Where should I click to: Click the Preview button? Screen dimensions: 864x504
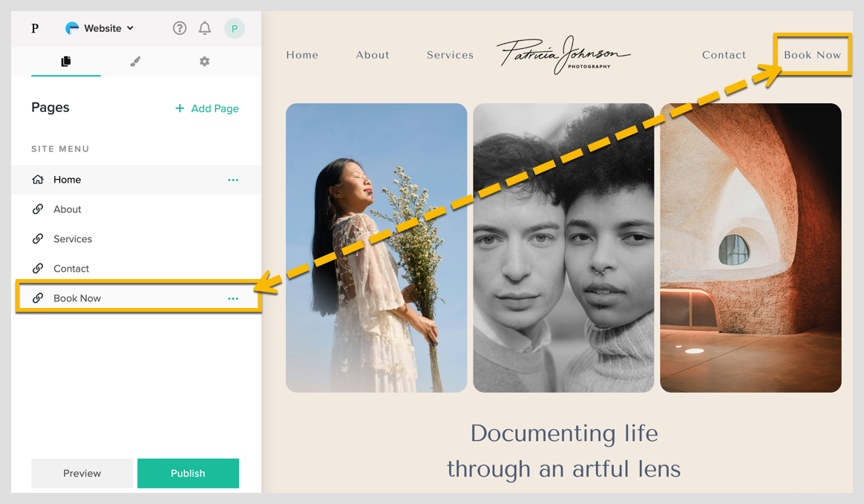click(82, 473)
